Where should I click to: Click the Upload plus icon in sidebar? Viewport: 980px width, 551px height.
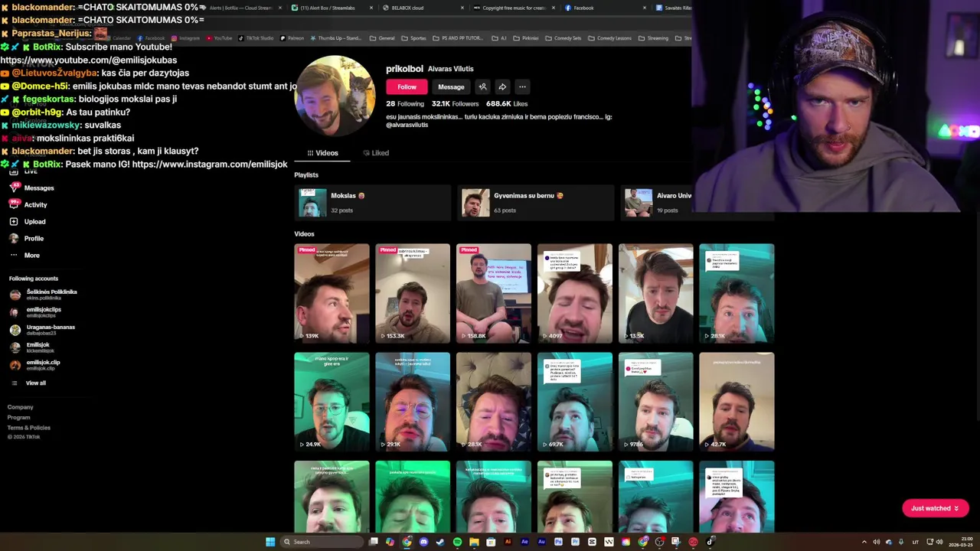click(14, 222)
